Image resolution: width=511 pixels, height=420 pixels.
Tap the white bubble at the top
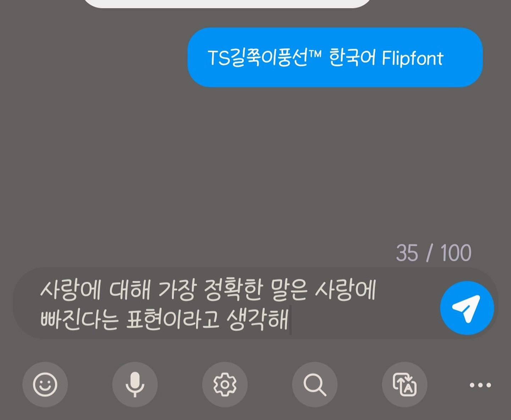click(x=227, y=4)
